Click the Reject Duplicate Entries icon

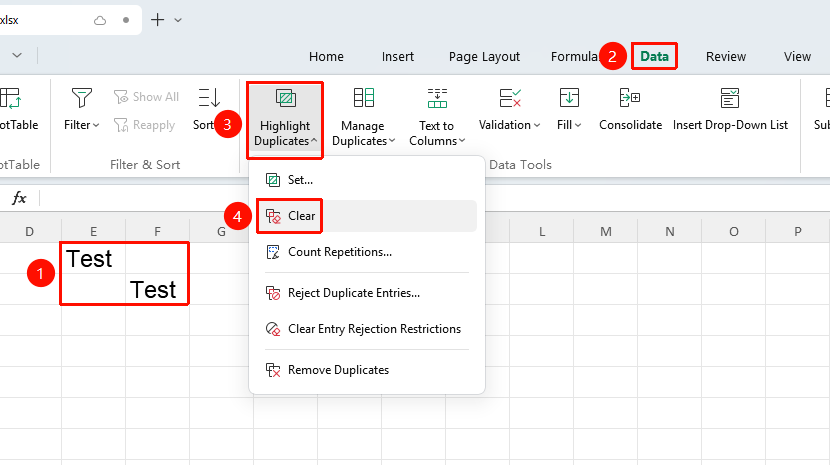point(273,293)
